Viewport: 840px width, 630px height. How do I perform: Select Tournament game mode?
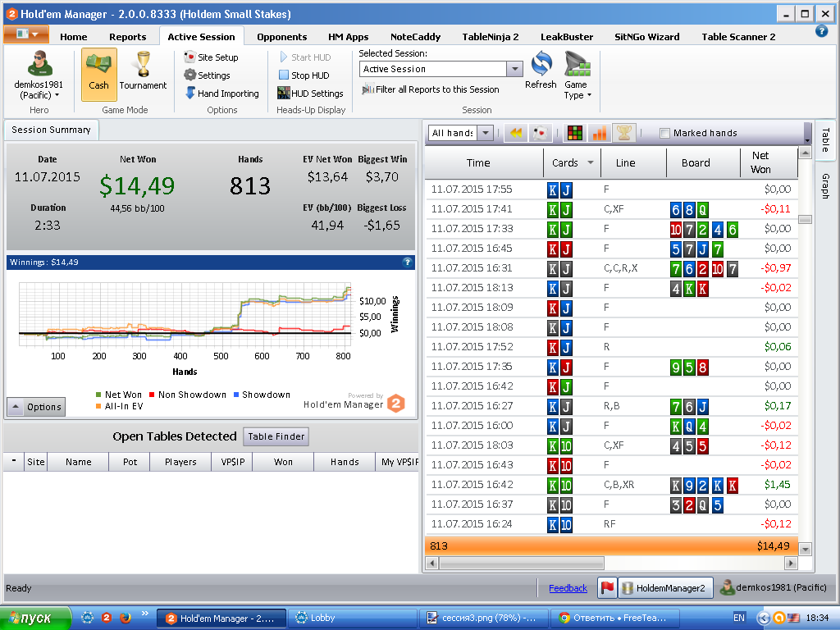click(x=143, y=71)
